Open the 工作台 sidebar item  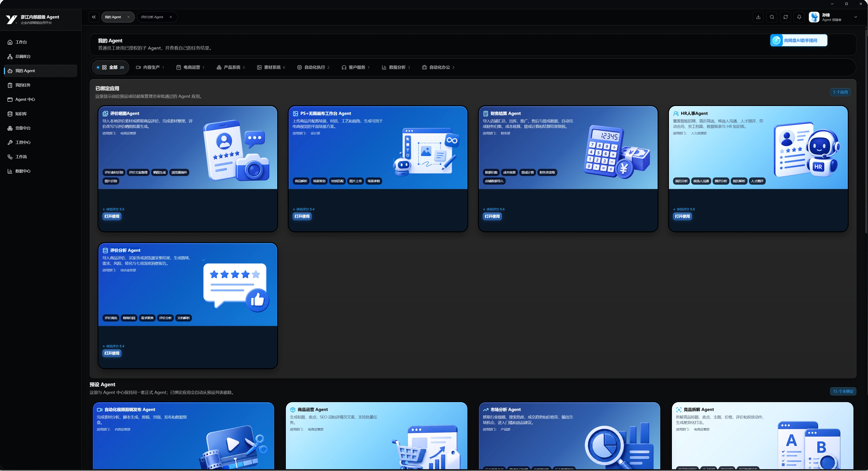(x=40, y=42)
